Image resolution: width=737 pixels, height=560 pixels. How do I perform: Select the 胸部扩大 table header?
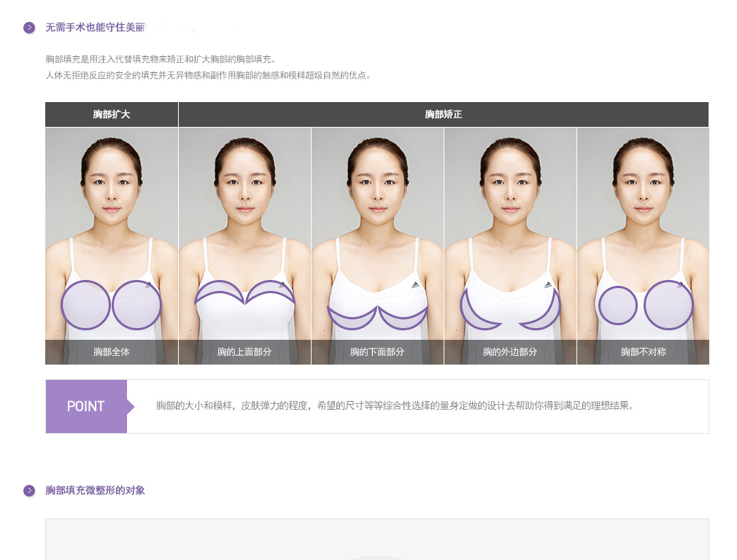click(x=112, y=114)
